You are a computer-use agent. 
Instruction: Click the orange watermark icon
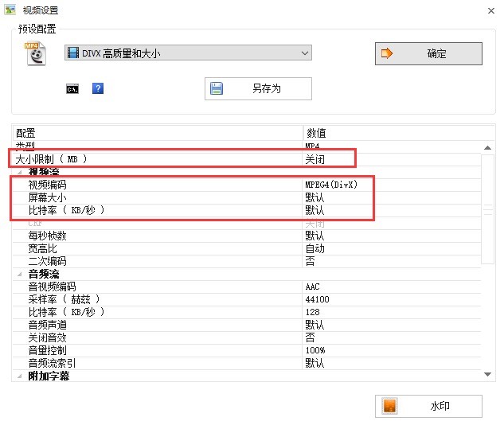tap(389, 406)
